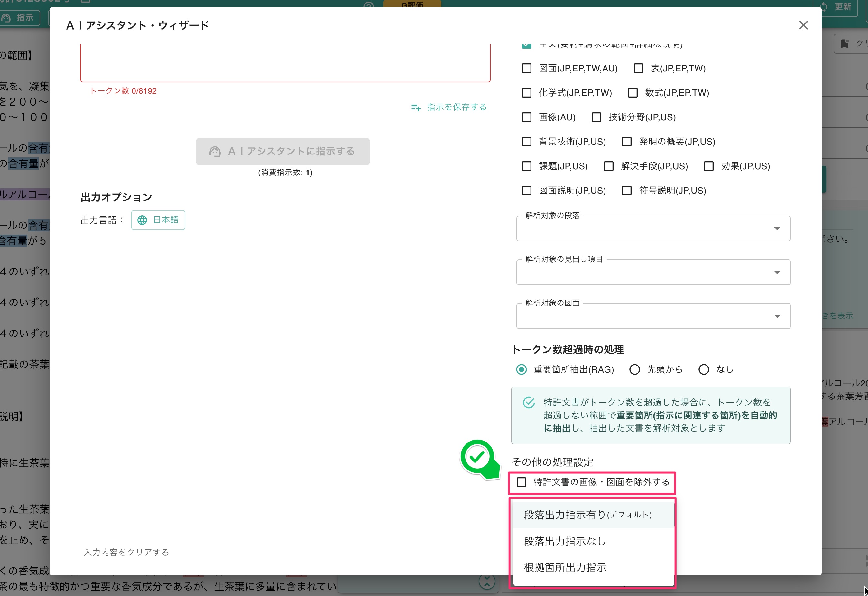Check the 課題(JP,US) checkbox

click(x=527, y=166)
